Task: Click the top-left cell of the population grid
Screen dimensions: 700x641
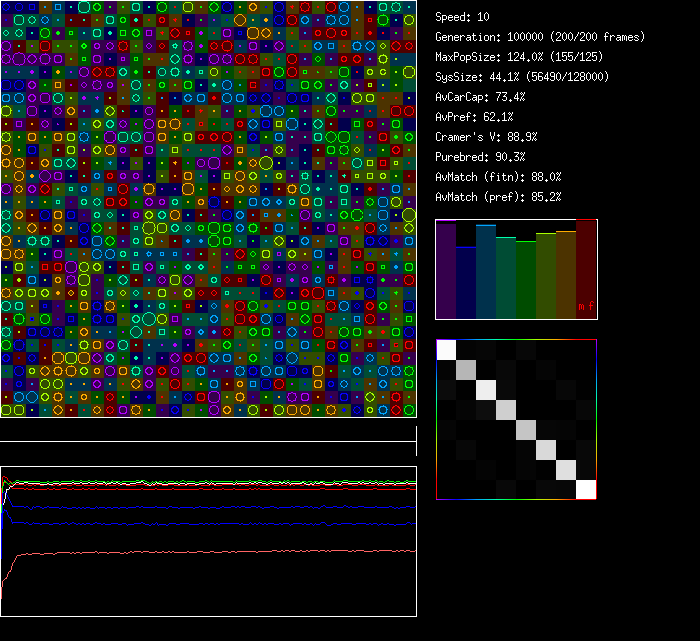Action: click(x=7, y=7)
